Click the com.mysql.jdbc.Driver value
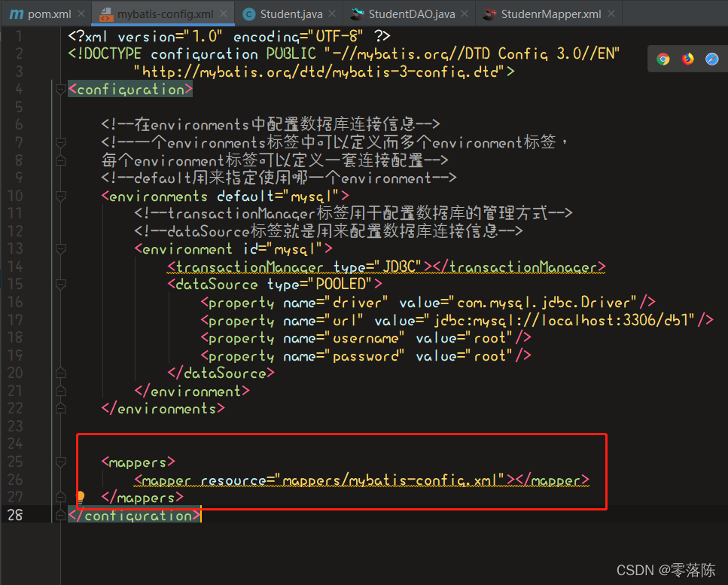This screenshot has height=585, width=728. [547, 302]
